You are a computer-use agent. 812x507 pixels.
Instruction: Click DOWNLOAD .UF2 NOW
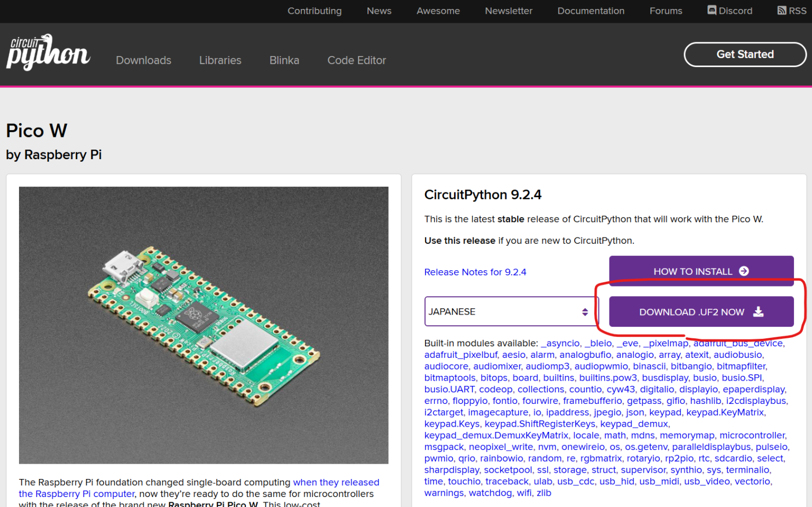click(x=693, y=312)
